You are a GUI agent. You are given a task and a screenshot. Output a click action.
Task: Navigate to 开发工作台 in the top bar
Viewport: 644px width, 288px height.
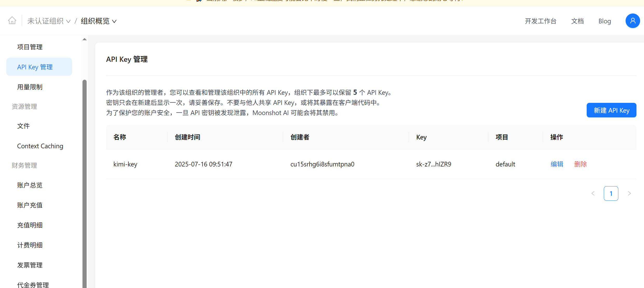coord(541,21)
